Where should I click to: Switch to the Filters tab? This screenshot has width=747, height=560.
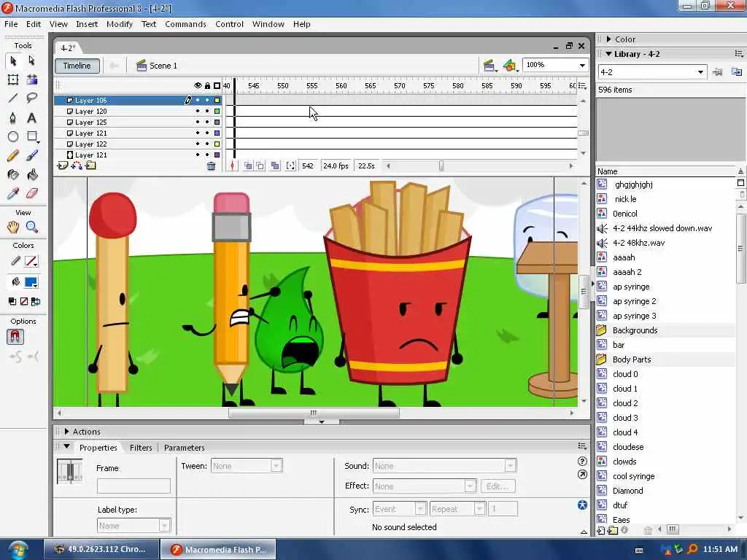141,448
